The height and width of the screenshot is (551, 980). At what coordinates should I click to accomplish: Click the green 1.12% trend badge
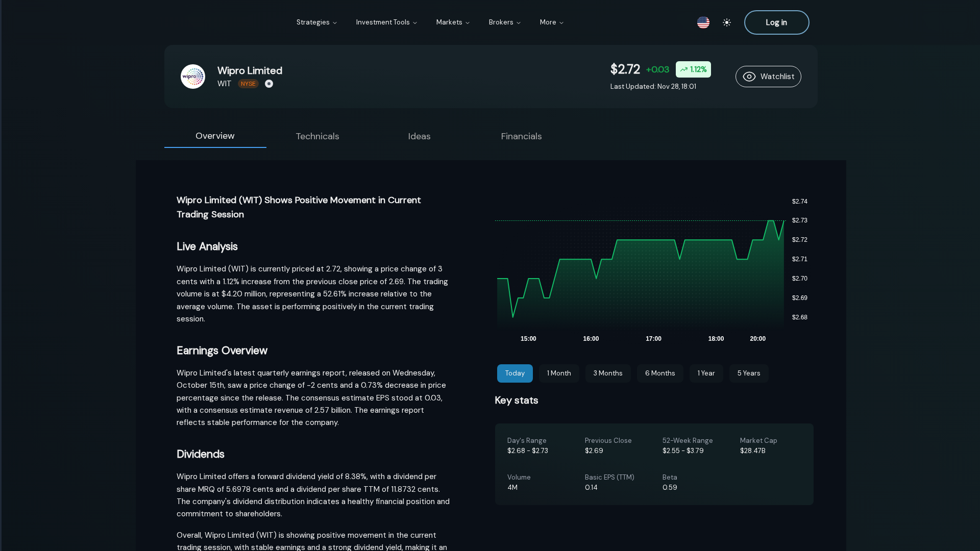point(693,69)
